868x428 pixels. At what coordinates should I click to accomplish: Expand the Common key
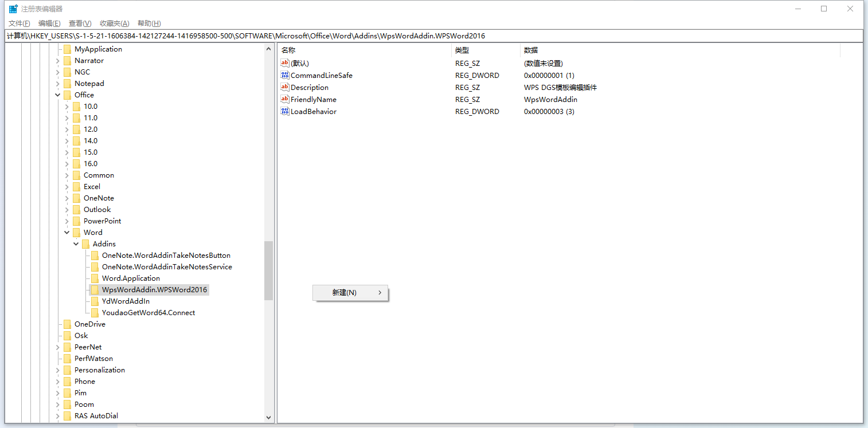click(x=67, y=175)
